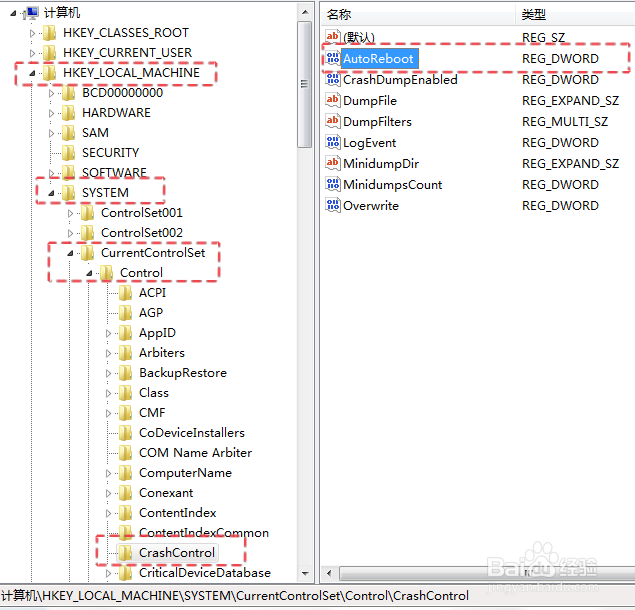The width and height of the screenshot is (635, 610).
Task: Select the SOFTWARE key
Action: [x=114, y=173]
